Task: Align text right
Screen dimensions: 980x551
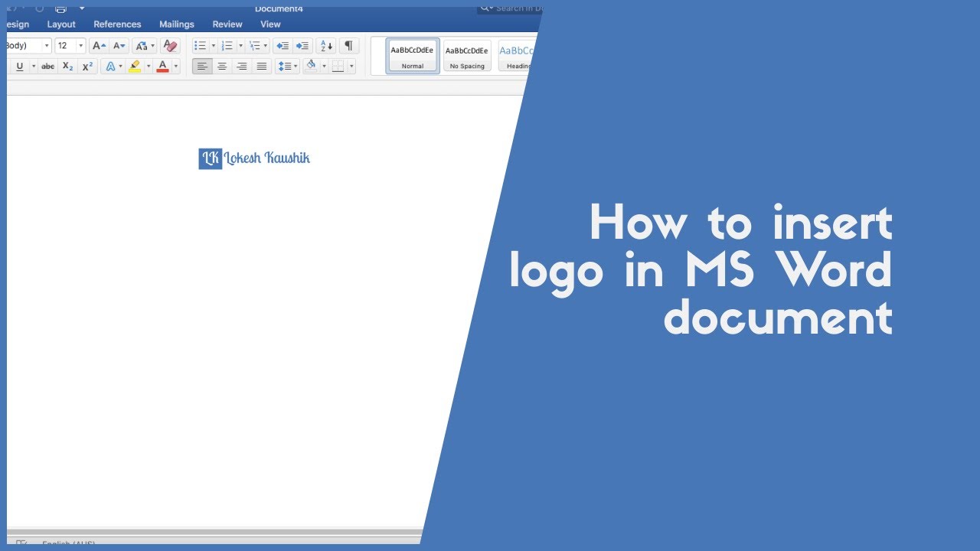Action: click(x=242, y=67)
